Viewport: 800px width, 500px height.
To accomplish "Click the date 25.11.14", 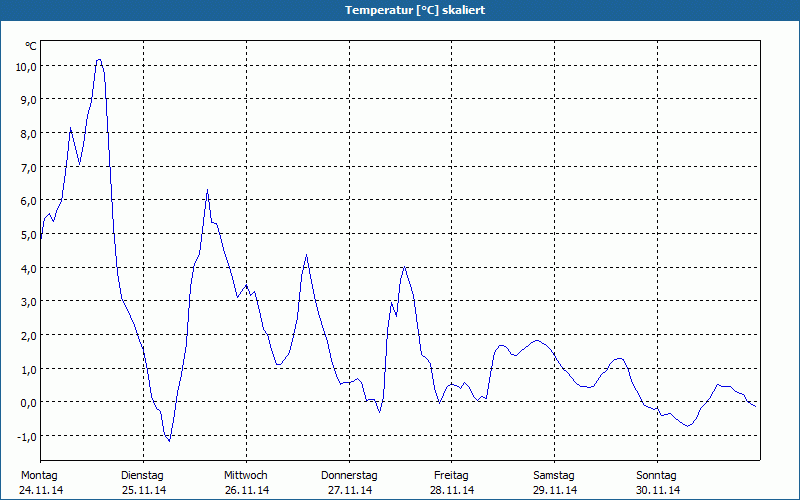I will [144, 490].
